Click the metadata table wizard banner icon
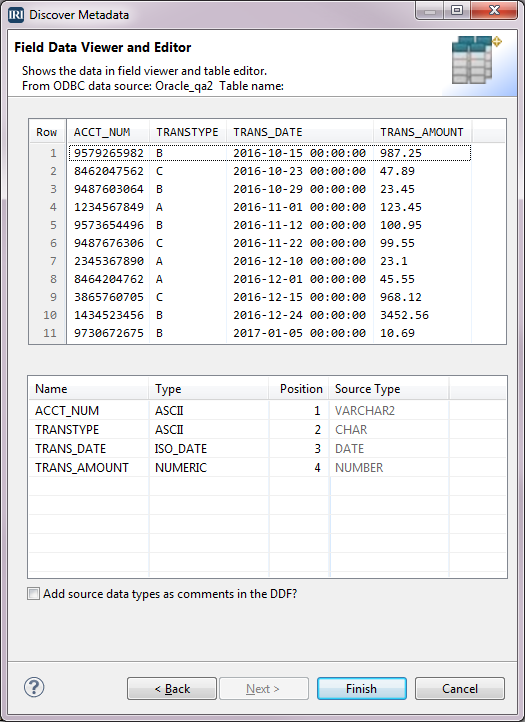 475,60
